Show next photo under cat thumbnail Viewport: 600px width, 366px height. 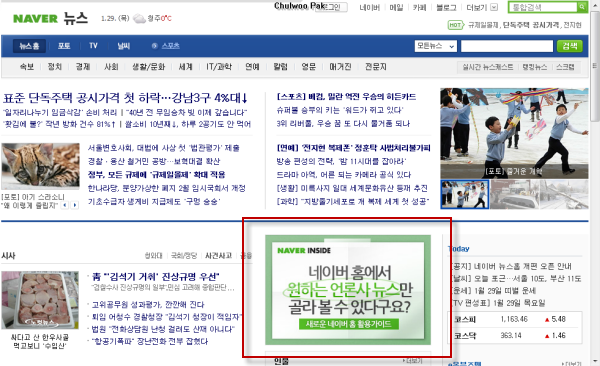[75, 206]
